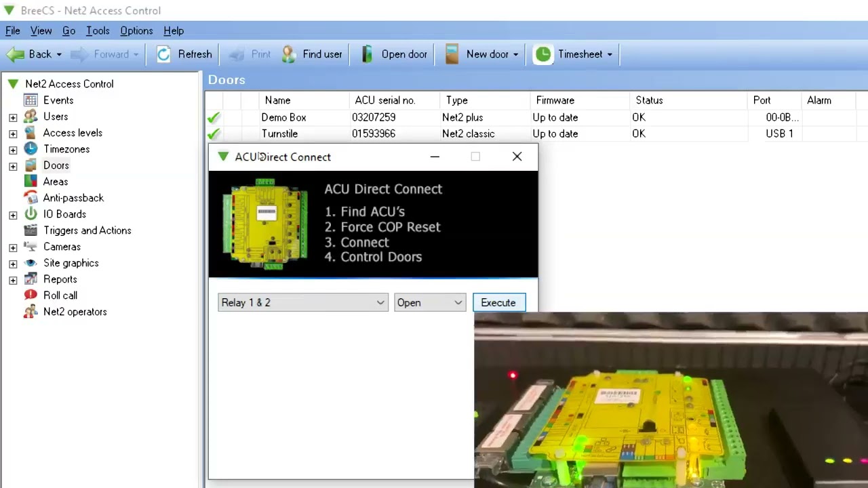Expand the Users tree node
The image size is (868, 488).
click(13, 117)
